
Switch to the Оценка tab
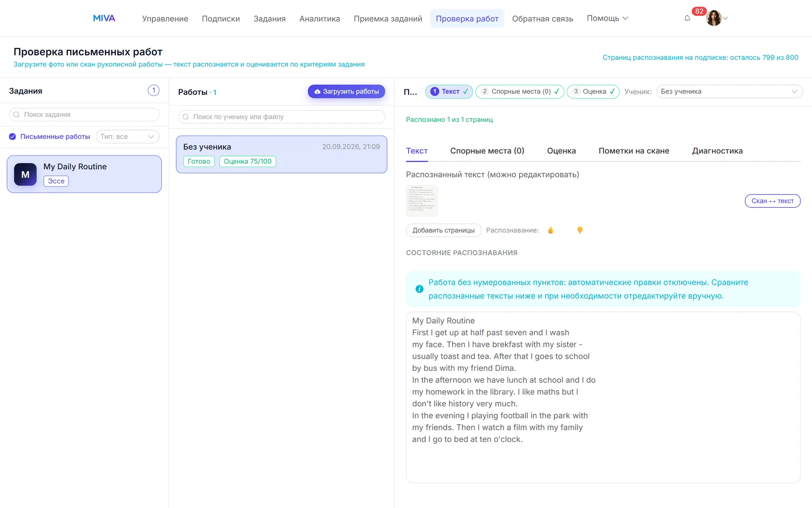(x=561, y=151)
